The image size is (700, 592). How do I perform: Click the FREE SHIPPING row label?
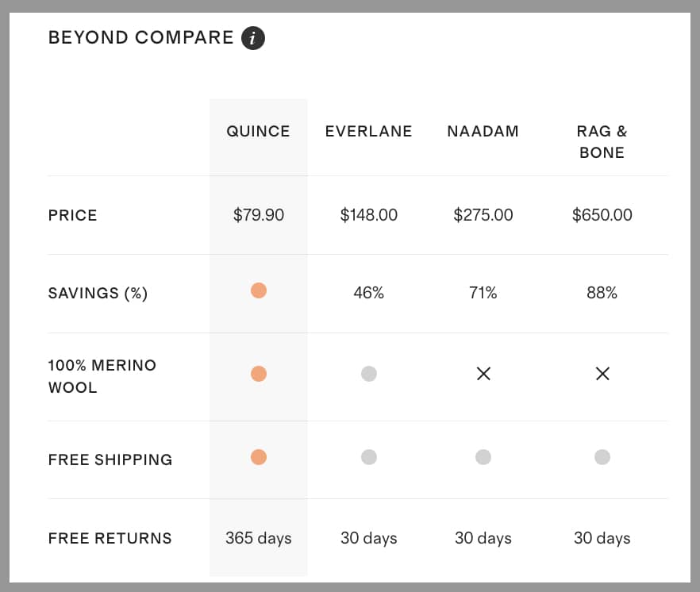tap(110, 459)
